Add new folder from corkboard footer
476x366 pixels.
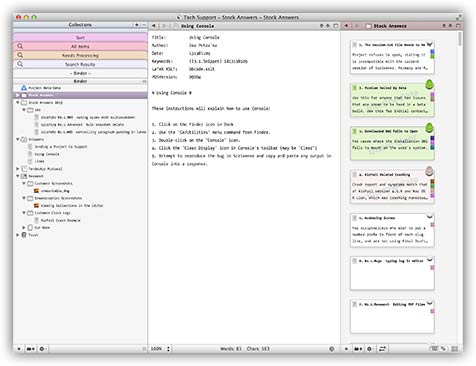tap(358, 349)
